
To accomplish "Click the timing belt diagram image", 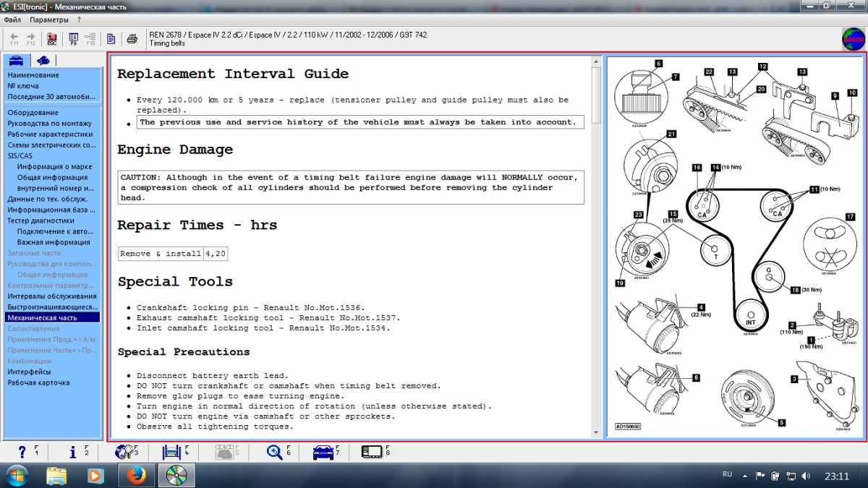I will [x=734, y=246].
